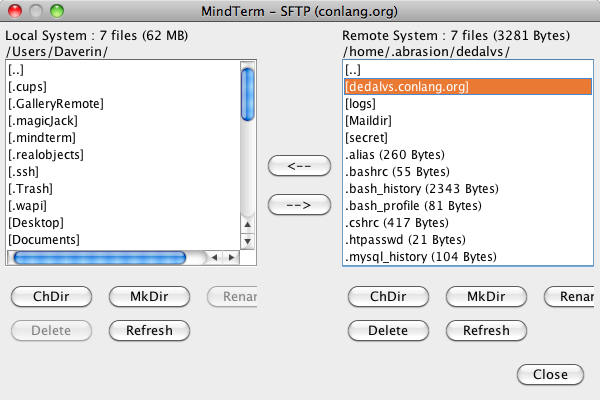This screenshot has width=600, height=400.
Task: Select [.magicJack] folder in local list
Action: point(124,121)
